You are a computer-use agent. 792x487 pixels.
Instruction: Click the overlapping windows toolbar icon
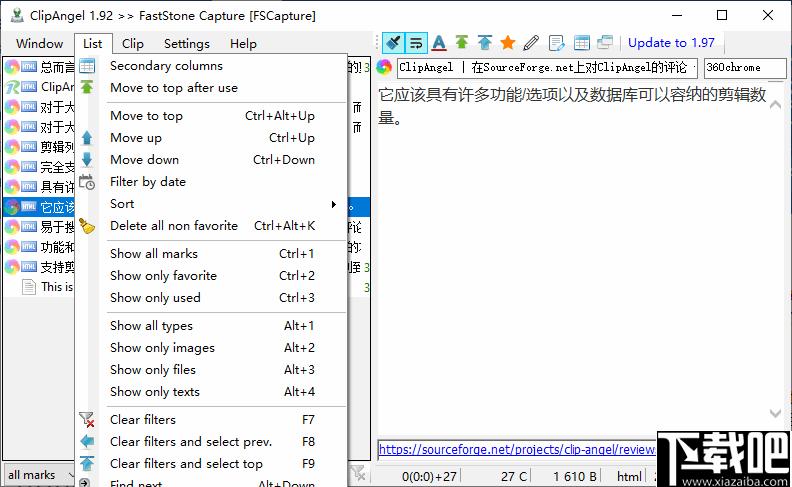coord(605,42)
